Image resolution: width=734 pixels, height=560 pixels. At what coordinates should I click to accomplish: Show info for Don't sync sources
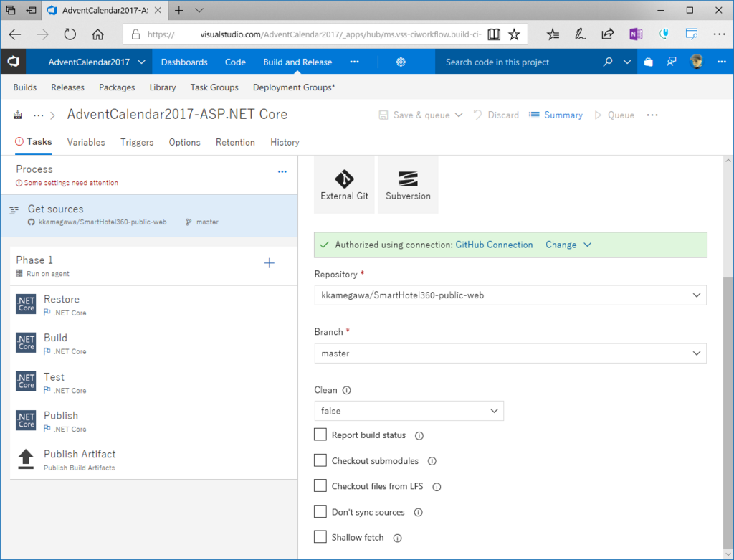[419, 512]
